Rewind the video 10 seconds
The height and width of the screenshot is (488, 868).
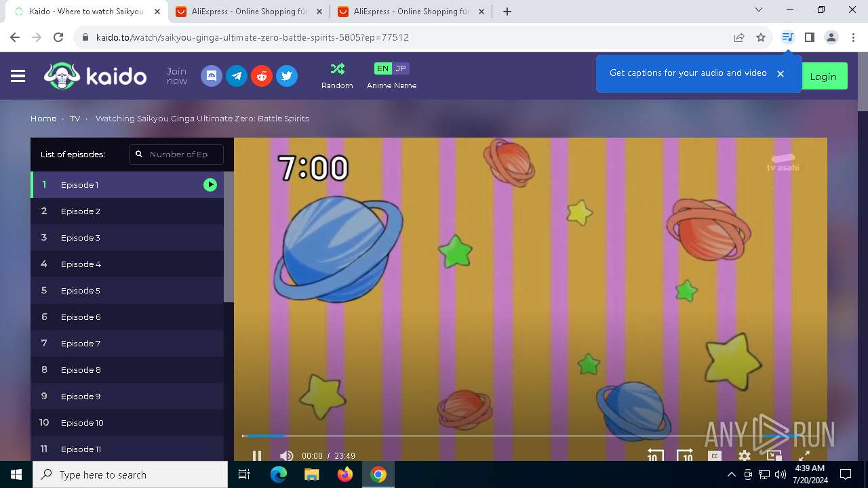click(x=655, y=455)
